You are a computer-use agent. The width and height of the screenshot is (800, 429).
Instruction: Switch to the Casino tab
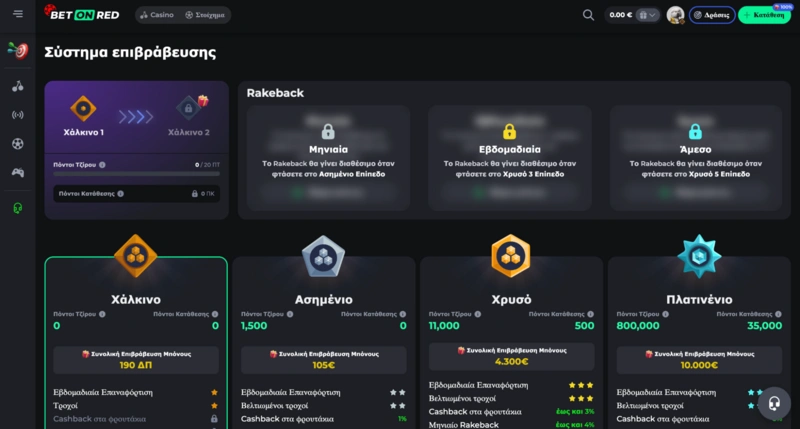click(157, 15)
